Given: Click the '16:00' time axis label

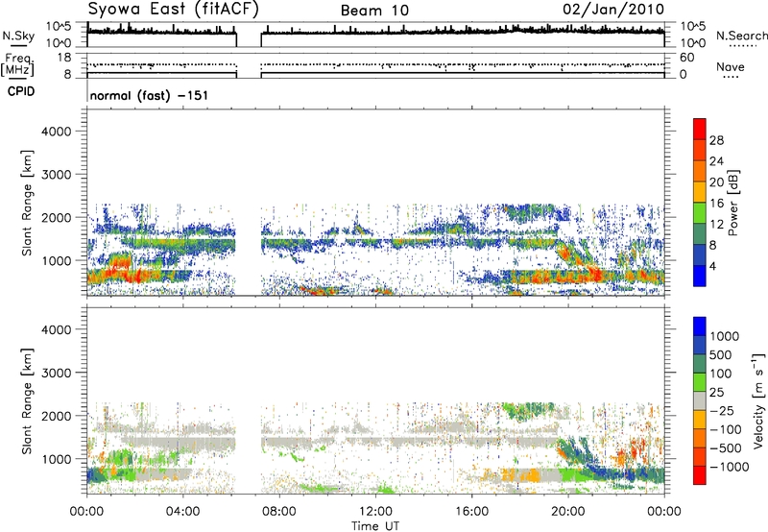Looking at the screenshot, I should 471,512.
